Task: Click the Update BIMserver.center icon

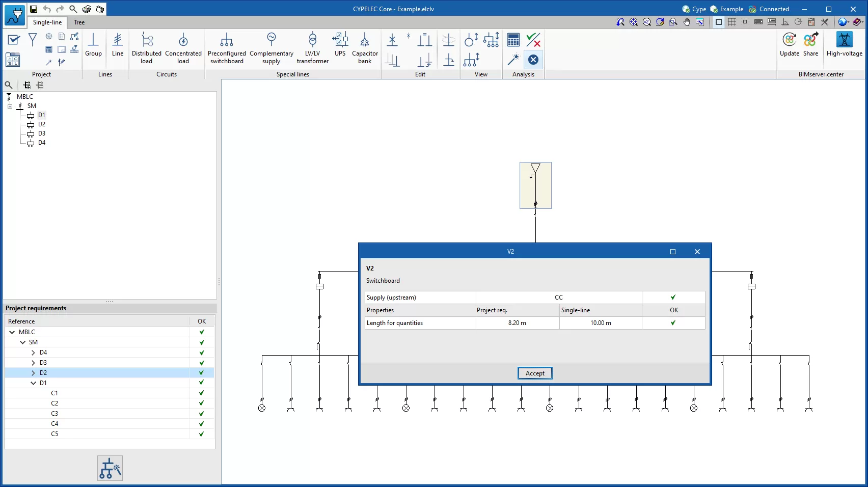Action: (790, 45)
